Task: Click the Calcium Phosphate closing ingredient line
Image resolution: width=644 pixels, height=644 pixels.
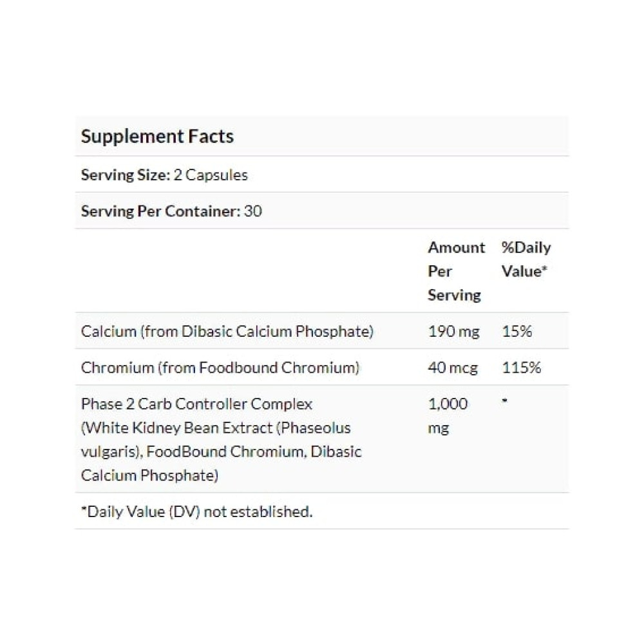Action: (x=149, y=476)
